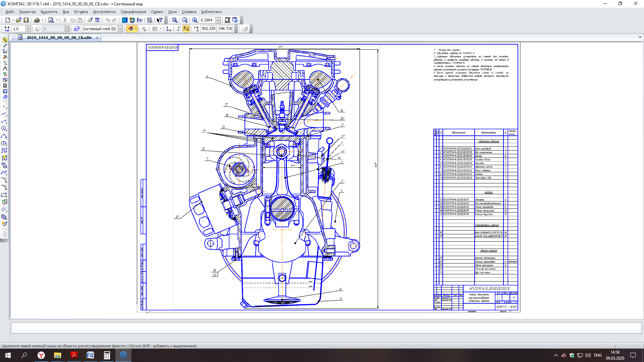Screen dimensions: 644x362
Task: Select the circle drawing tool
Action: tap(4, 128)
